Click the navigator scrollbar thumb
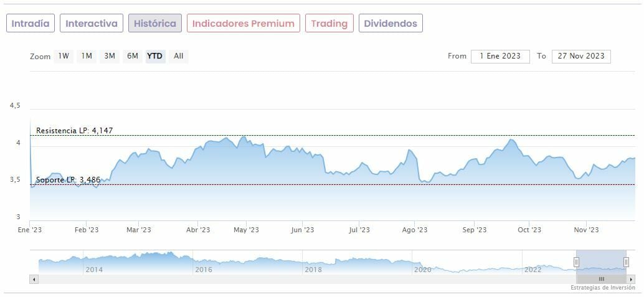 [x=601, y=279]
